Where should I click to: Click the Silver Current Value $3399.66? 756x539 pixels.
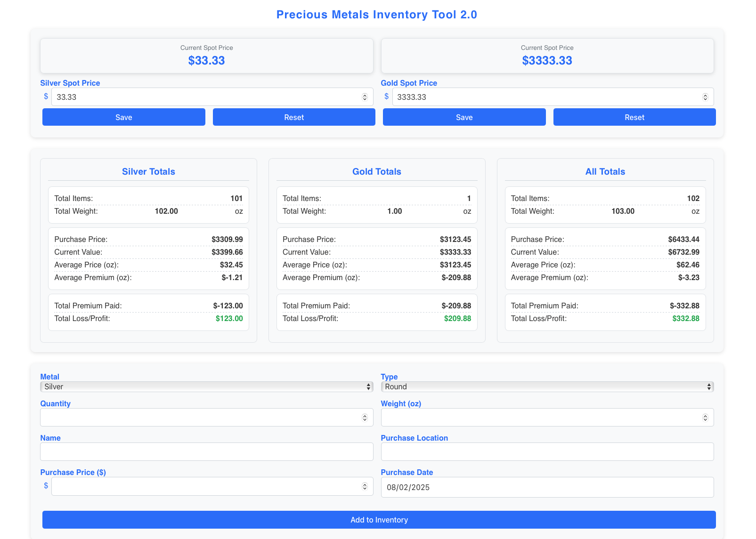pyautogui.click(x=227, y=252)
